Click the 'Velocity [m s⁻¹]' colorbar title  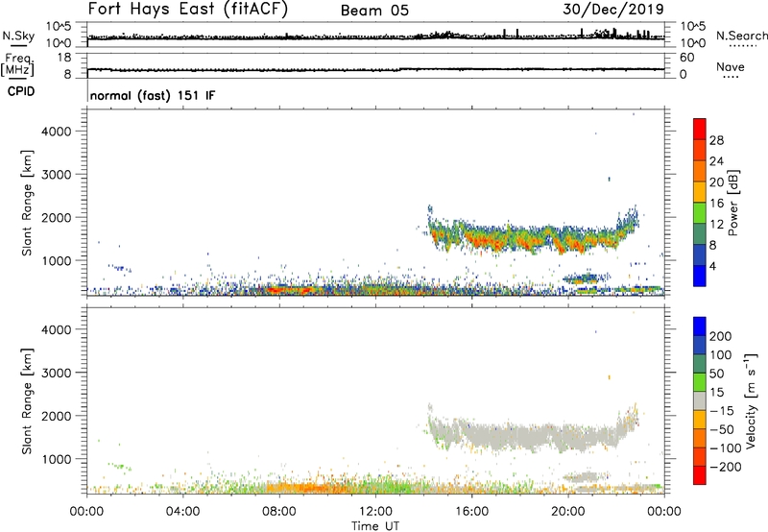pyautogui.click(x=750, y=400)
